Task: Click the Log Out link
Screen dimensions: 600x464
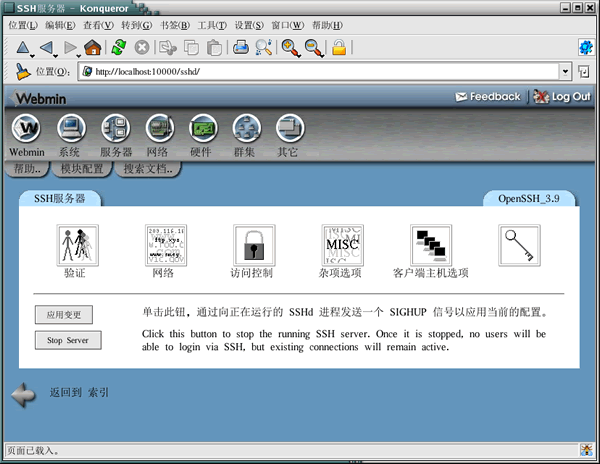Action: [x=562, y=97]
